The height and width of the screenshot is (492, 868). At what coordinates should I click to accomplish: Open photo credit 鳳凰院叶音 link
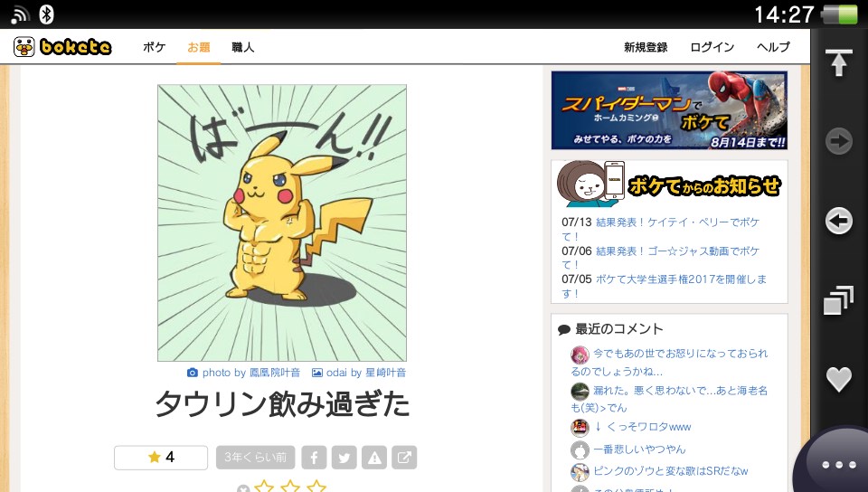click(275, 373)
